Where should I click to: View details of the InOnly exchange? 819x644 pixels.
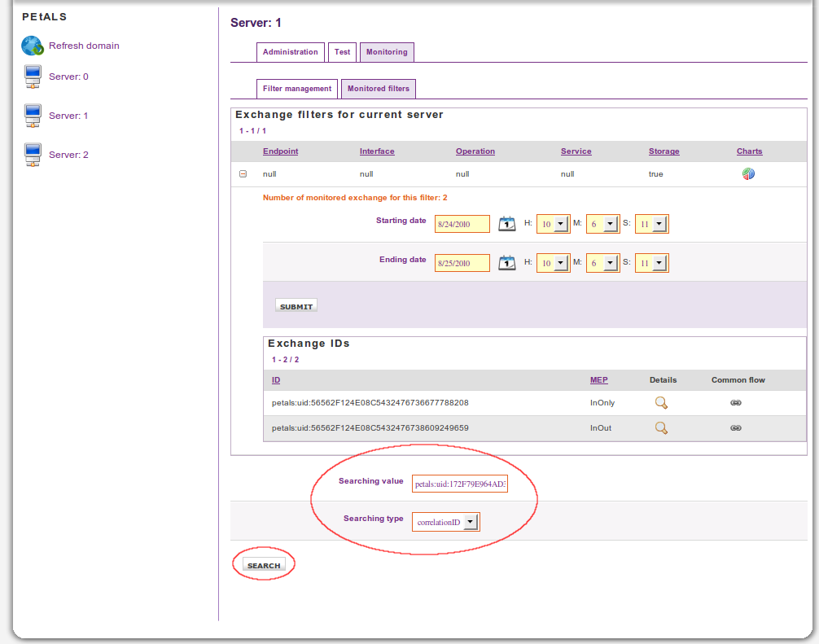[x=661, y=402]
